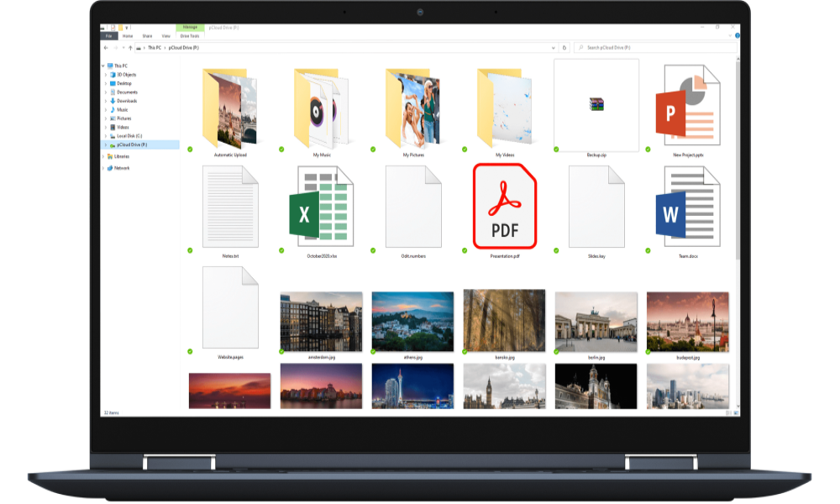Click the Refresh button in address bar
Screen dimensions: 840x504
[564, 48]
